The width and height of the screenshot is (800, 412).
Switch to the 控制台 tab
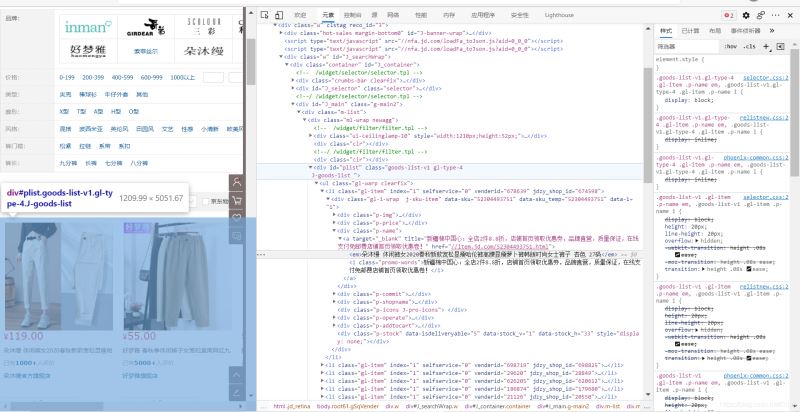[x=353, y=15]
